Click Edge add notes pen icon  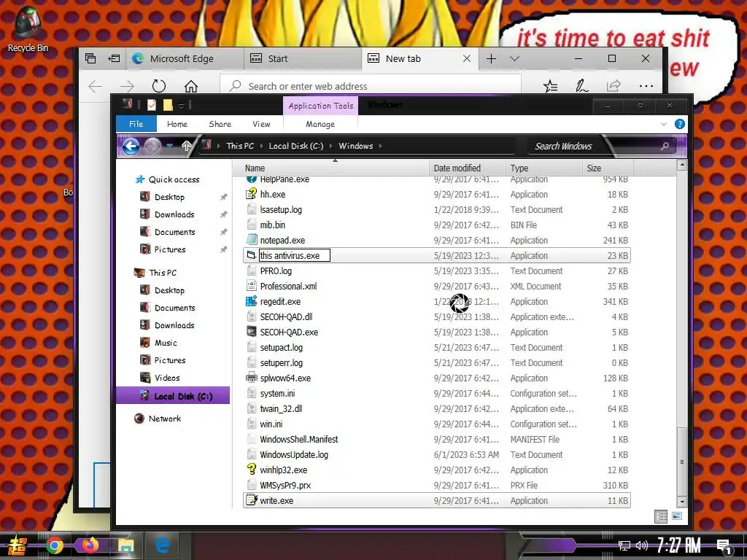click(581, 86)
